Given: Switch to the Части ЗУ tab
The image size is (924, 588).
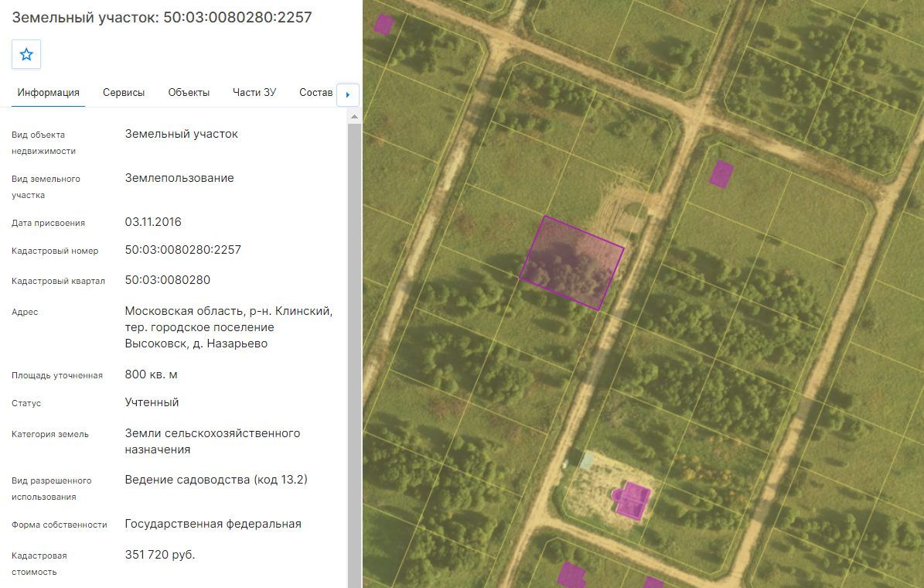Looking at the screenshot, I should (x=254, y=93).
